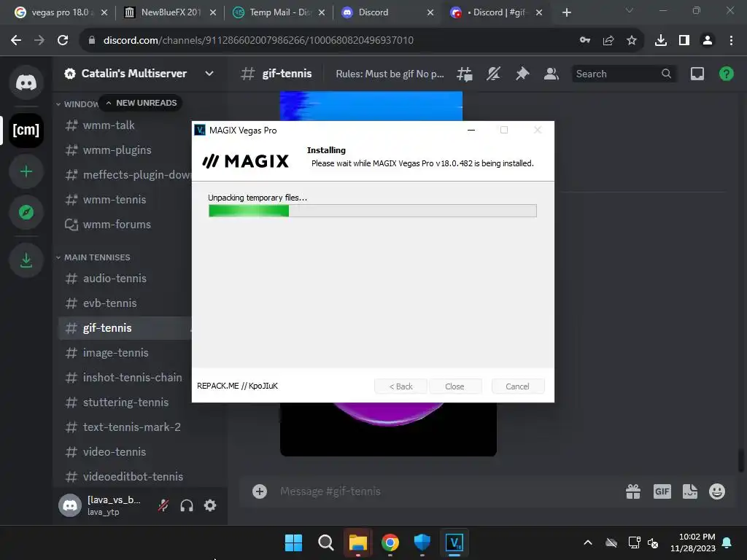The width and height of the screenshot is (747, 560).
Task: Click Close button in MAGIX installer
Action: 454,386
